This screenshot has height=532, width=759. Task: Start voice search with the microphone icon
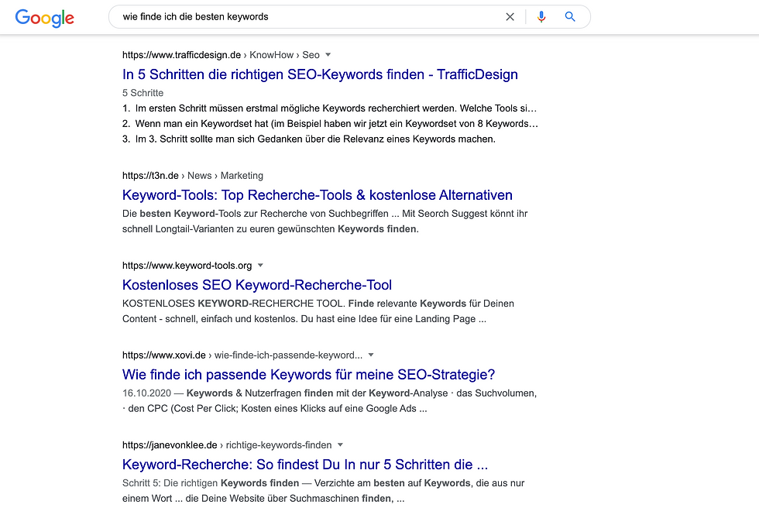[541, 17]
